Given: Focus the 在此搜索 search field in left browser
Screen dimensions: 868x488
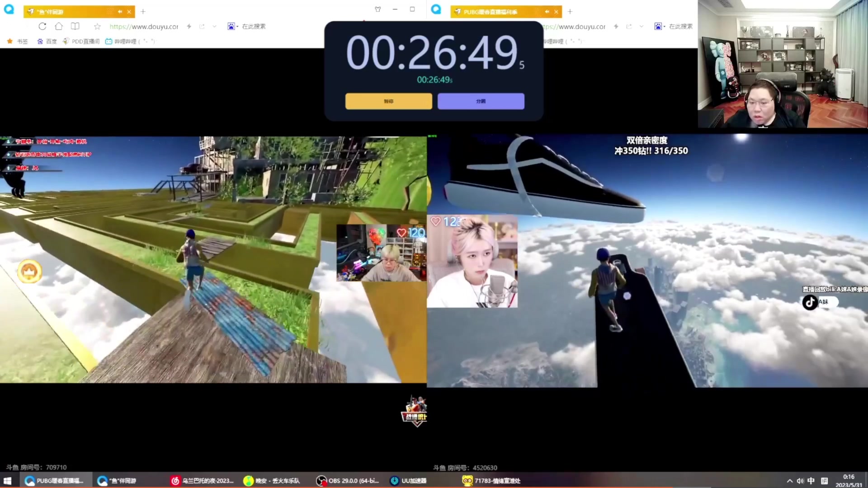Looking at the screenshot, I should pos(254,26).
